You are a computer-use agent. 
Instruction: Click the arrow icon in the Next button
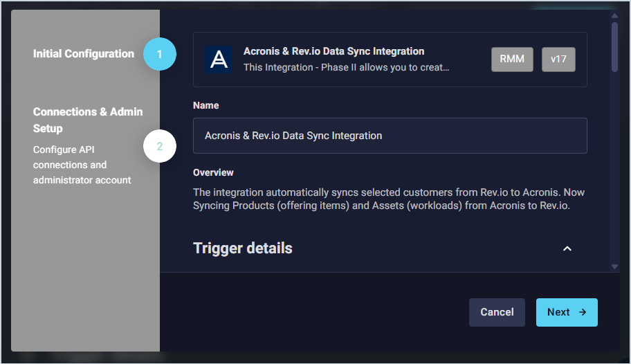tap(583, 312)
